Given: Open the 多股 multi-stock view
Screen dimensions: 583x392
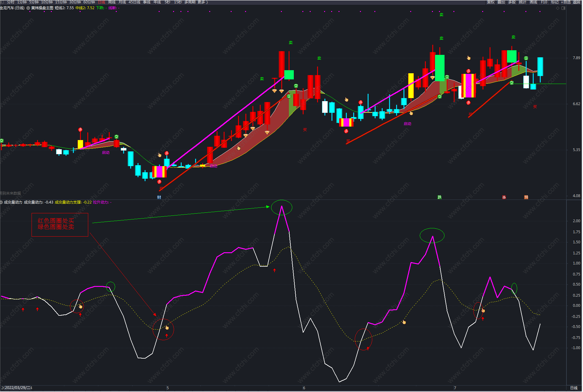Looking at the screenshot, I should pyautogui.click(x=512, y=2).
